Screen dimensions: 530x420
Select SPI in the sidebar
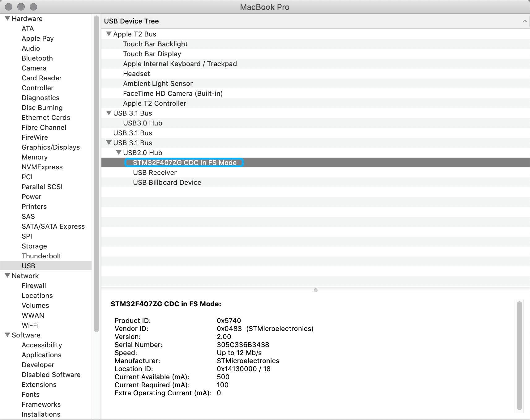point(27,236)
